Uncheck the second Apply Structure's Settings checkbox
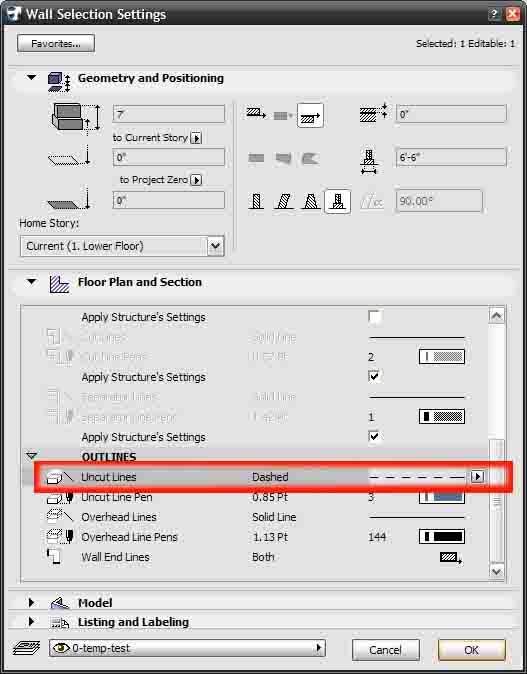 click(x=374, y=376)
